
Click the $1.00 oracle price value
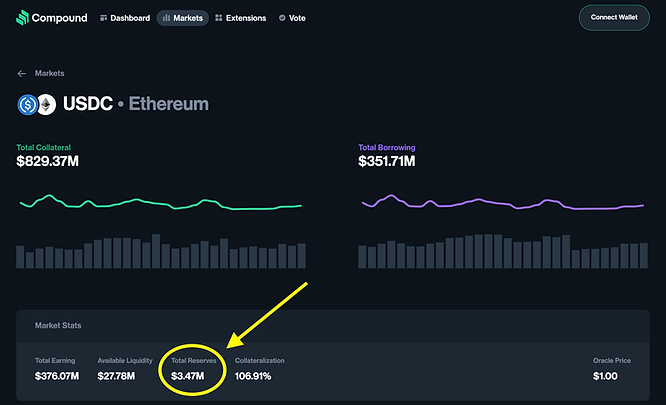(605, 376)
